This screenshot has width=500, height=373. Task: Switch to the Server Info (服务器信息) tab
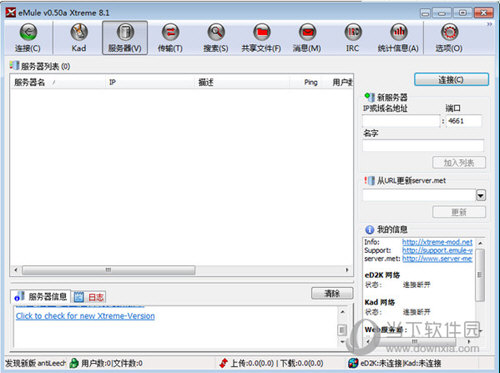41,296
